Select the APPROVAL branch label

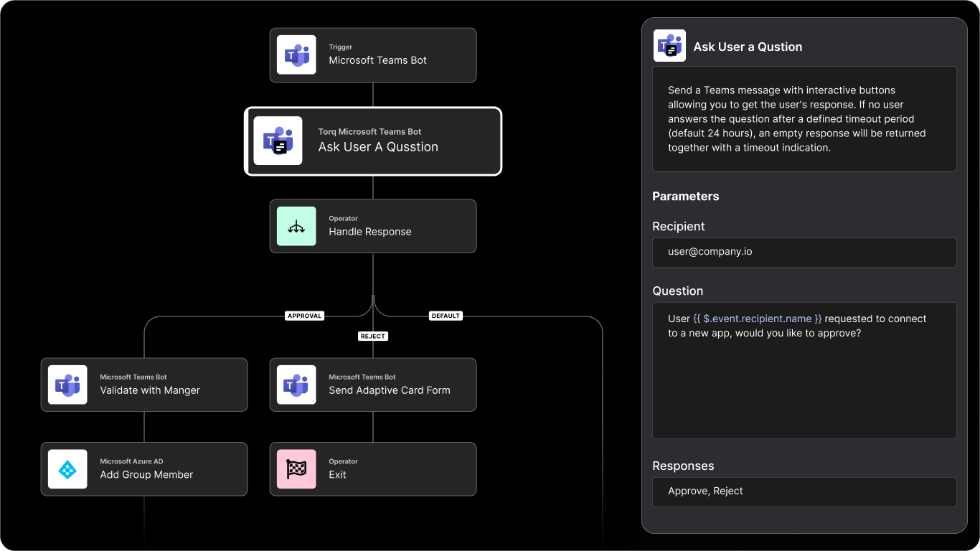pyautogui.click(x=304, y=316)
